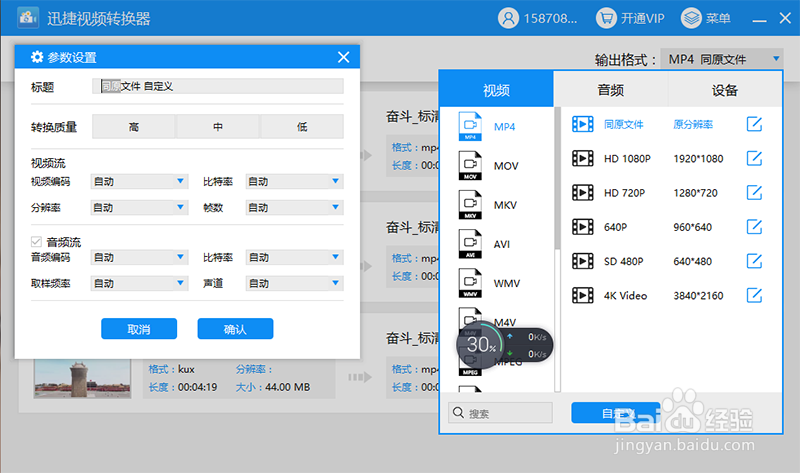Open the 分辨率 dropdown

pos(139,207)
